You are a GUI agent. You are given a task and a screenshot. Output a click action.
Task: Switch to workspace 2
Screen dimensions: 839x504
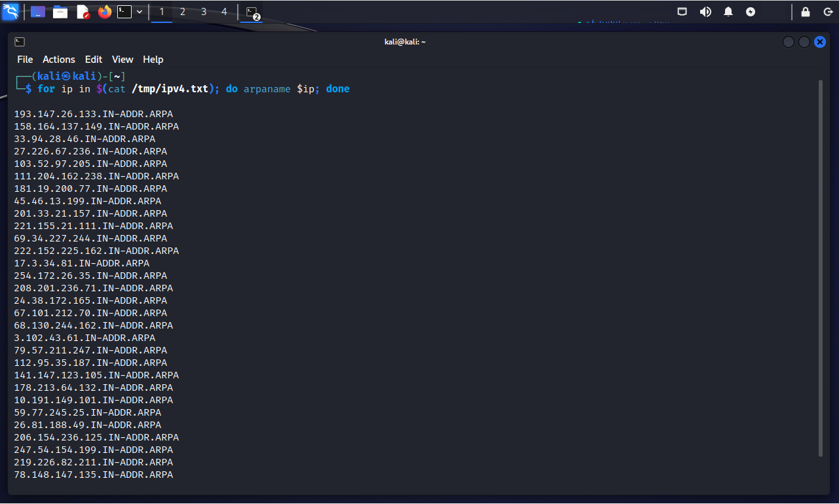[x=183, y=12]
